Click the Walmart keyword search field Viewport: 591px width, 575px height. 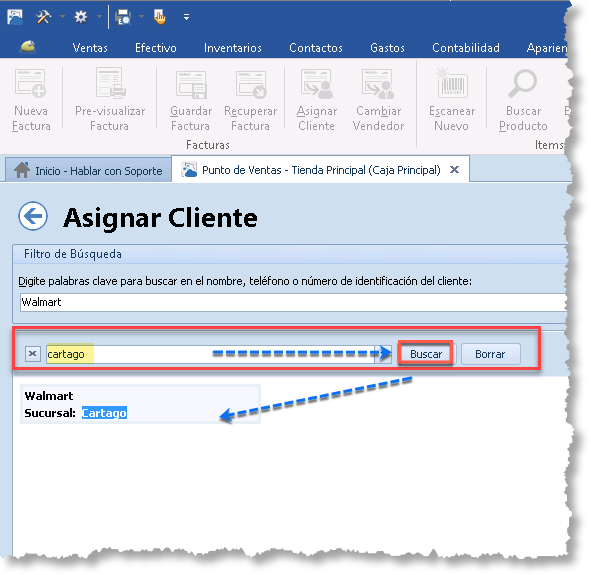point(293,302)
